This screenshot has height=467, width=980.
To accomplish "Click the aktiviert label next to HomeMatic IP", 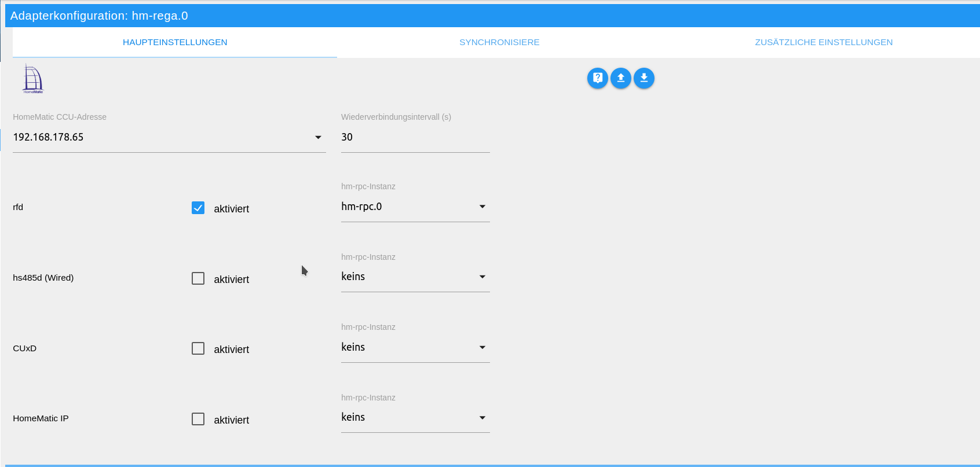I will pos(231,420).
